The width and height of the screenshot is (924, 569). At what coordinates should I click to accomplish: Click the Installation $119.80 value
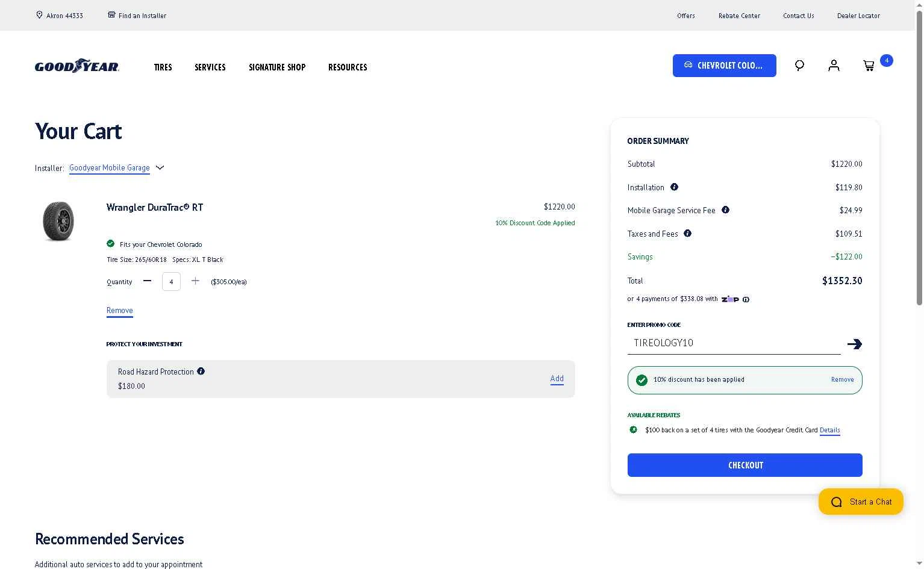849,187
